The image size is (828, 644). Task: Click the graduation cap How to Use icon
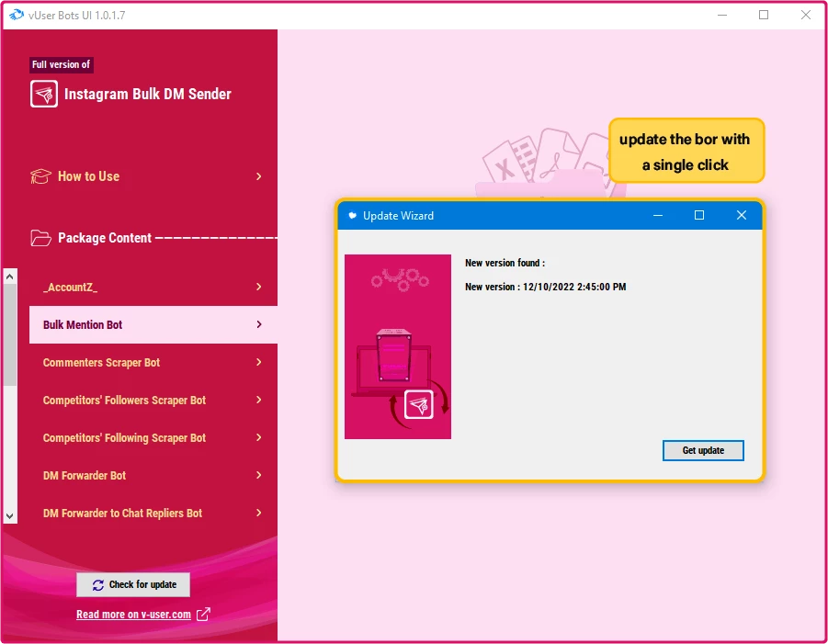tap(40, 176)
